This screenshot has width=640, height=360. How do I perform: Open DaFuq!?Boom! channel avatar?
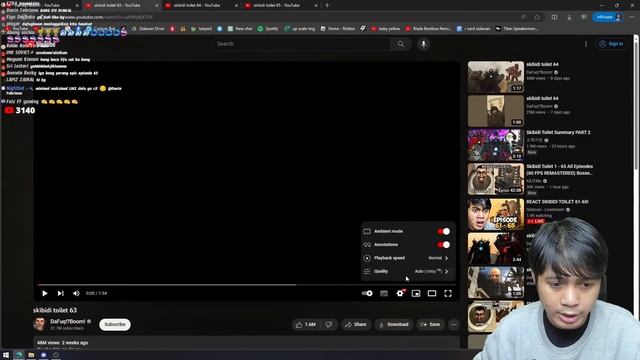point(40,324)
